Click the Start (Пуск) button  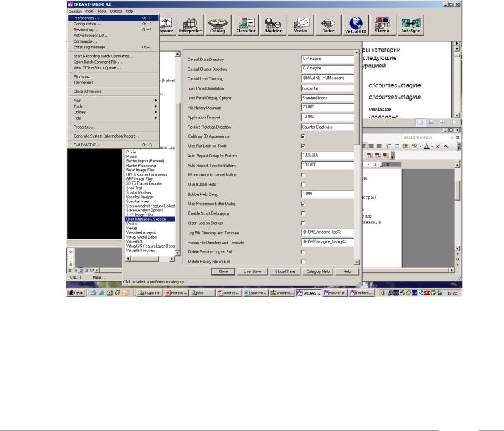76,293
